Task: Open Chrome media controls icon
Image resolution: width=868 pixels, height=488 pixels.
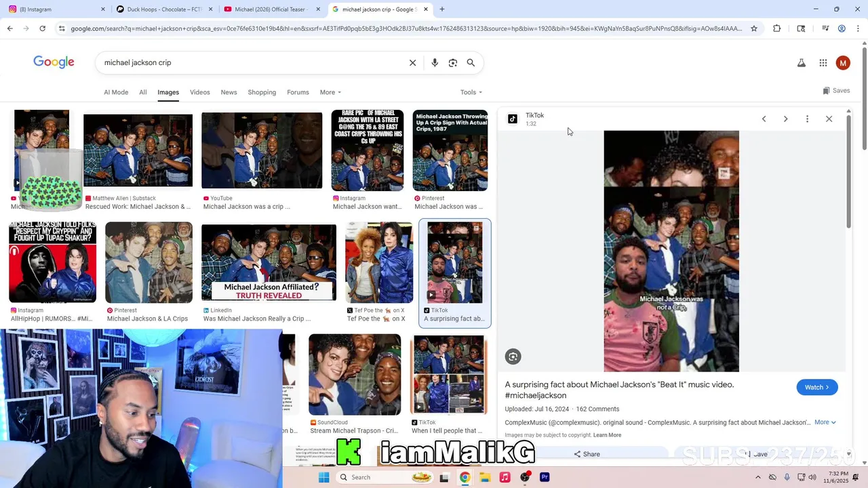Action: [x=825, y=28]
